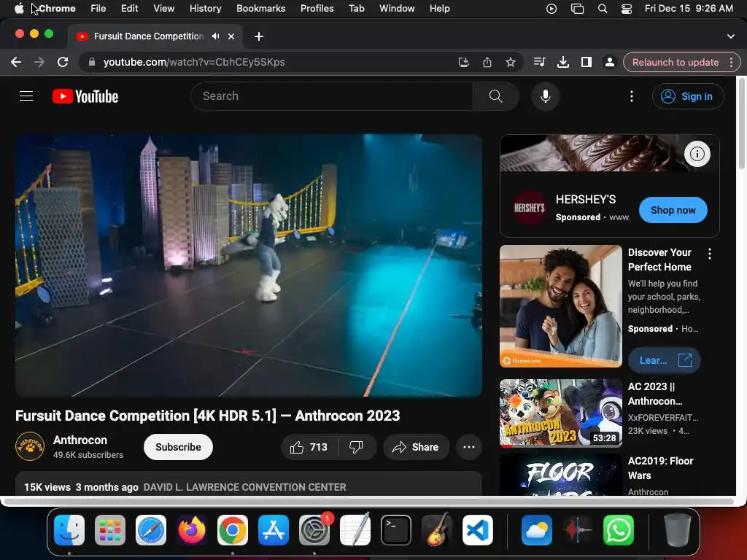Open the YouTube hamburger guide menu
Viewport: 747px width, 560px height.
click(26, 96)
